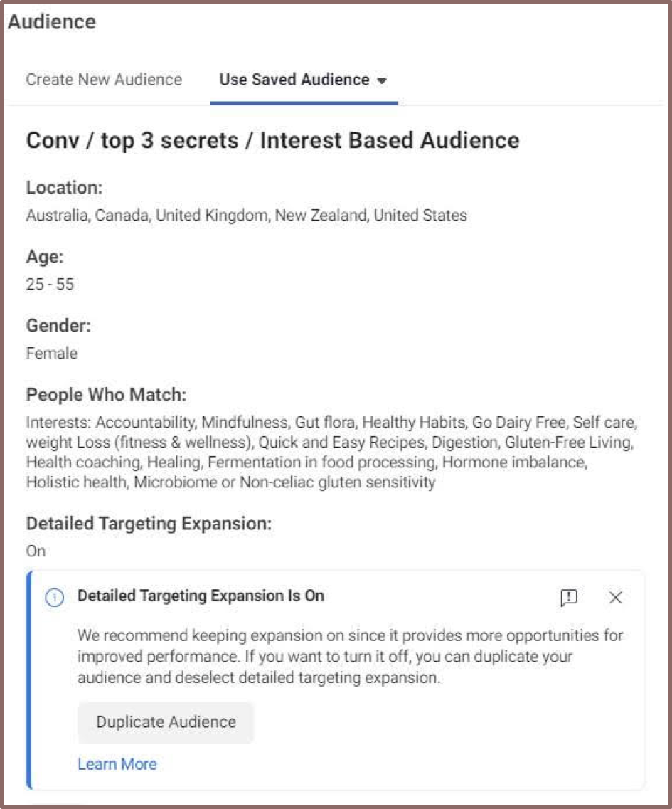Click the 25 - 55 age range text
The image size is (672, 809).
coord(50,284)
